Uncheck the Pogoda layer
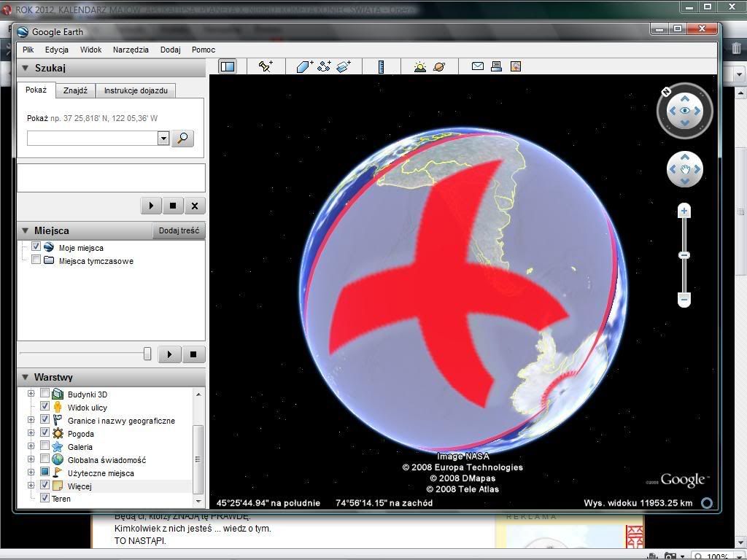The width and height of the screenshot is (747, 560). point(45,433)
